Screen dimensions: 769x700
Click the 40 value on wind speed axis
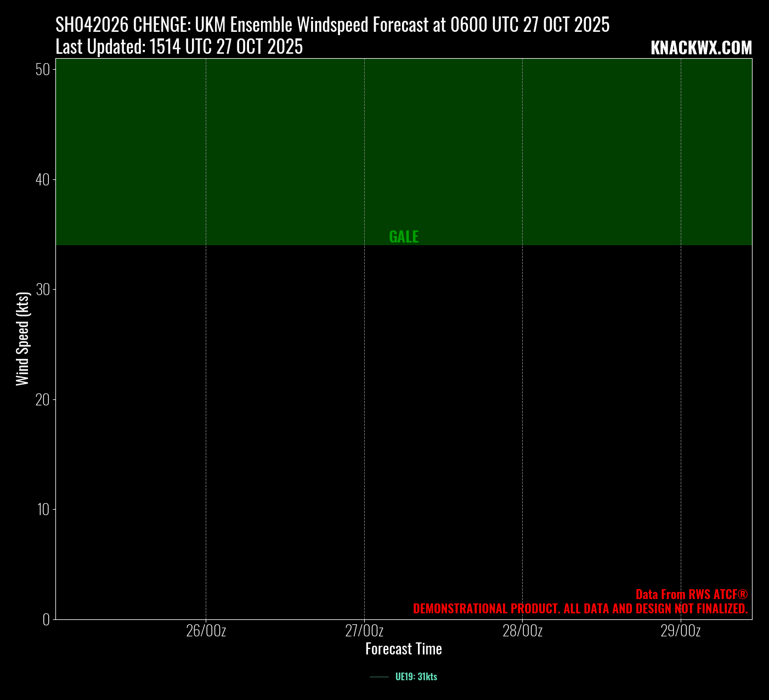[43, 180]
